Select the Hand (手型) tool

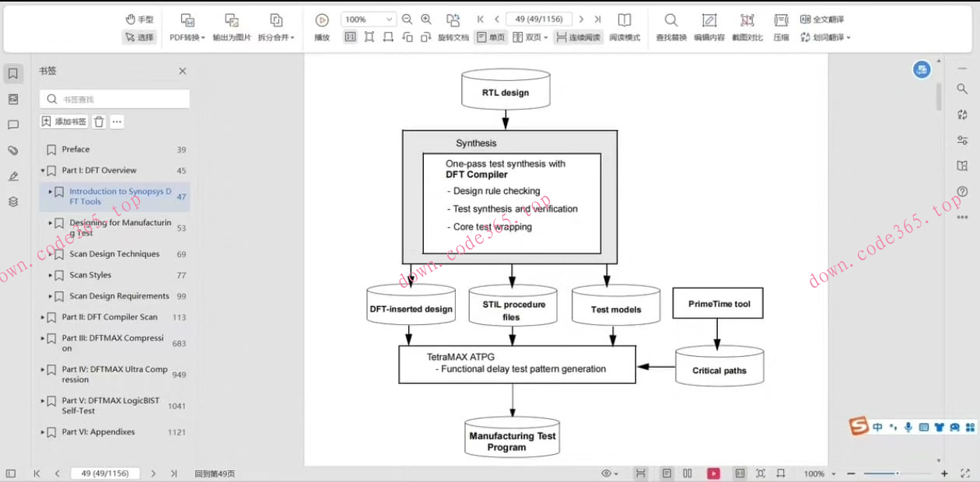[139, 19]
